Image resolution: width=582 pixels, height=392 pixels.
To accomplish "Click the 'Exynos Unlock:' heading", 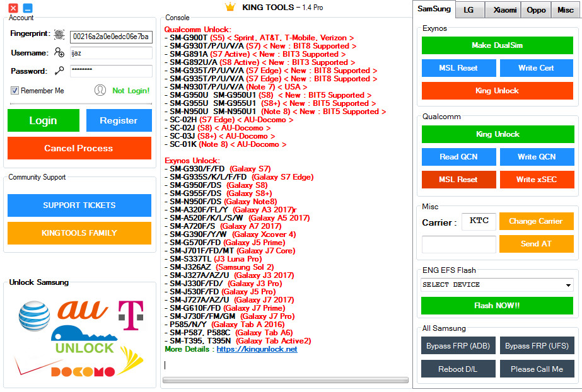I will 192,161.
